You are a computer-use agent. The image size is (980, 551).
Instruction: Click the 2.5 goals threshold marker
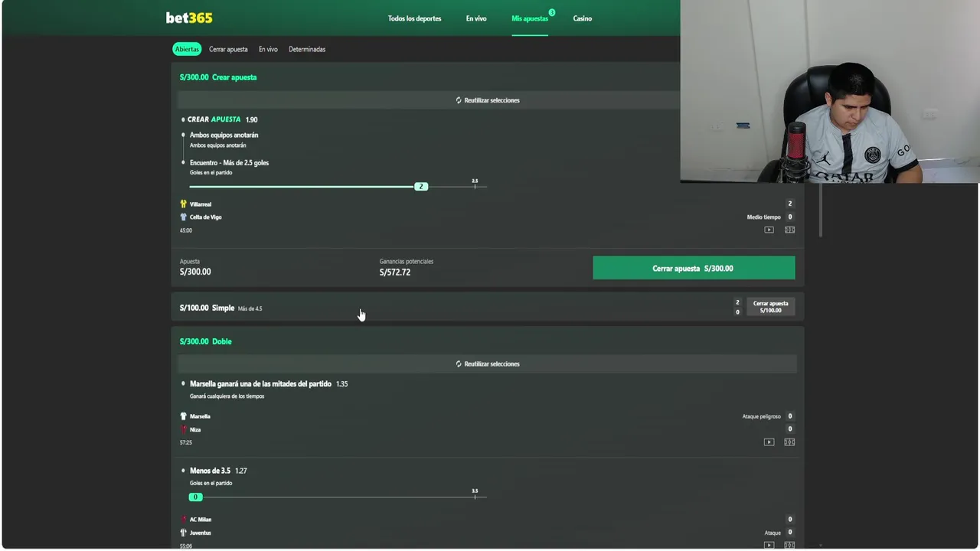(x=475, y=184)
